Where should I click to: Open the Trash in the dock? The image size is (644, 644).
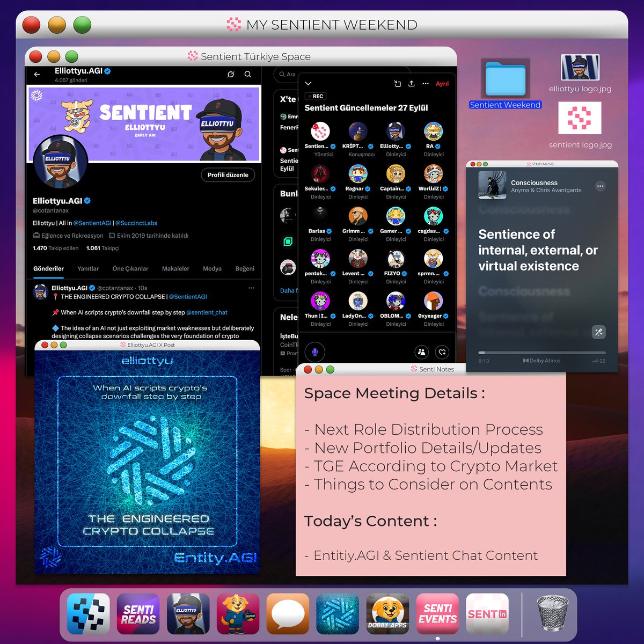pyautogui.click(x=552, y=613)
